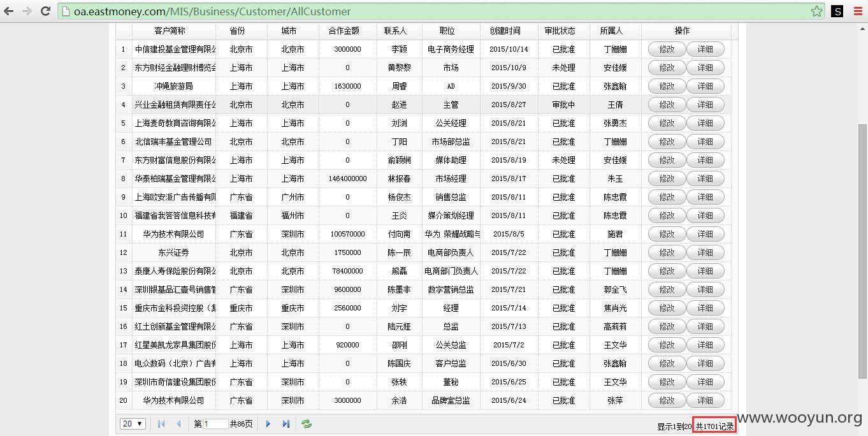
Task: Jump to the first page of the table
Action: click(x=161, y=424)
